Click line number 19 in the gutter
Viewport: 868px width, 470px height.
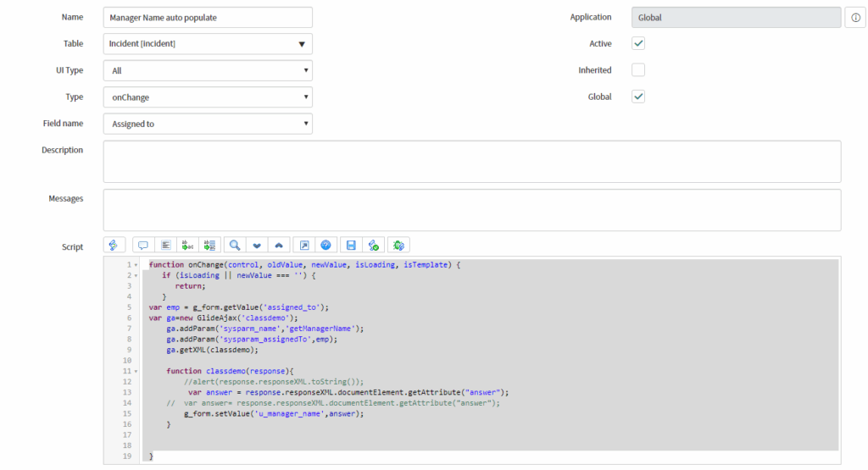coord(127,456)
